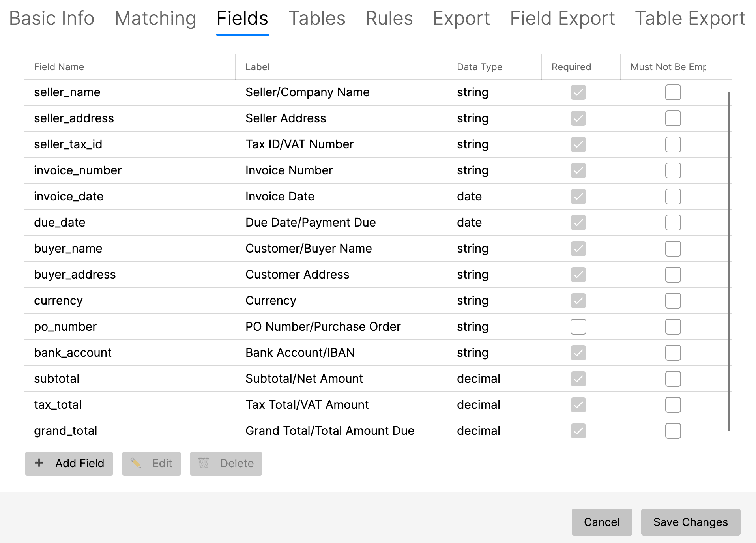Viewport: 756px width, 543px height.
Task: Open the Rules tab
Action: (x=389, y=18)
